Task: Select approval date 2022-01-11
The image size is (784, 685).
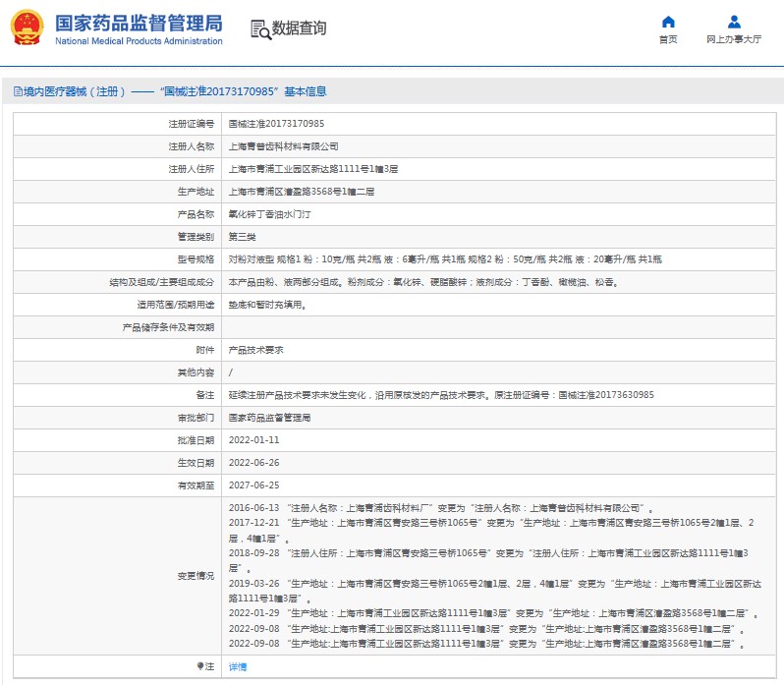Action: 254,440
